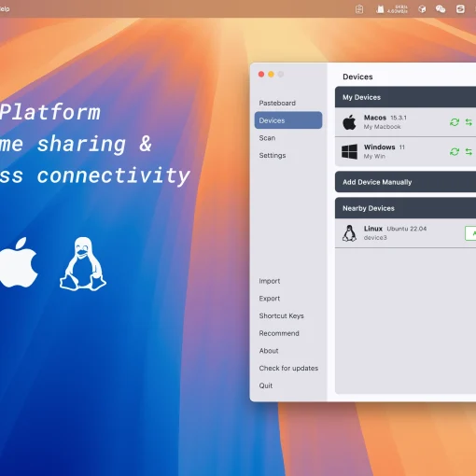Click transfer arrows icon for Macos device
Screen dimensions: 476x476
click(x=469, y=122)
